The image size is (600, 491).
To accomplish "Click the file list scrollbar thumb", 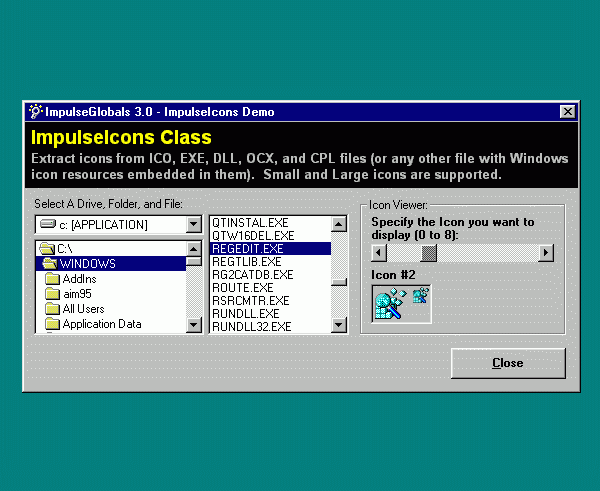I will point(339,282).
